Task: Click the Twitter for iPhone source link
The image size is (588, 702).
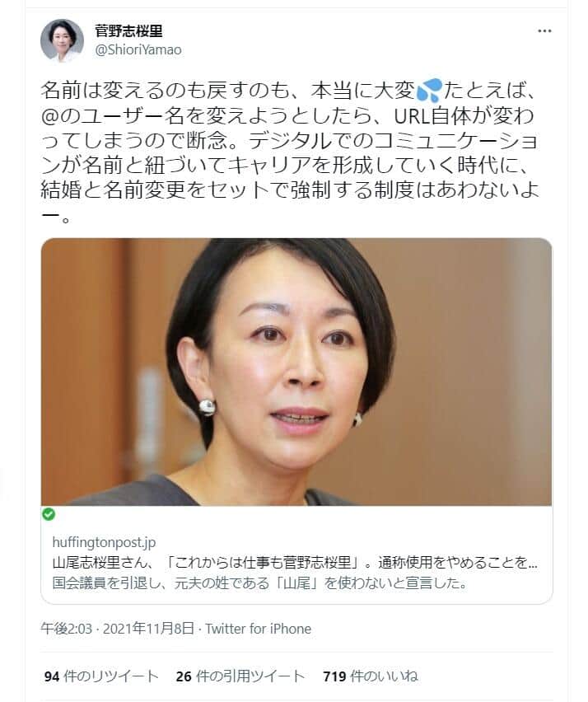Action: click(x=259, y=629)
